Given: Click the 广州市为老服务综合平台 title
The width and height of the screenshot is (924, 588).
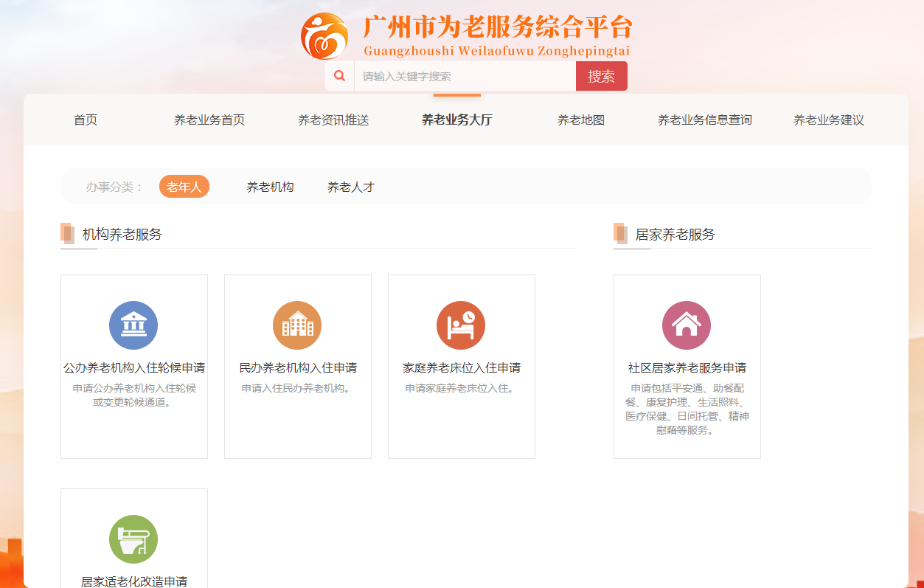Looking at the screenshot, I should (x=498, y=27).
